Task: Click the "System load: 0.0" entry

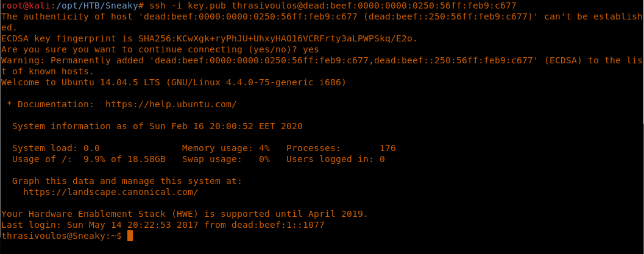Action: click(55, 148)
